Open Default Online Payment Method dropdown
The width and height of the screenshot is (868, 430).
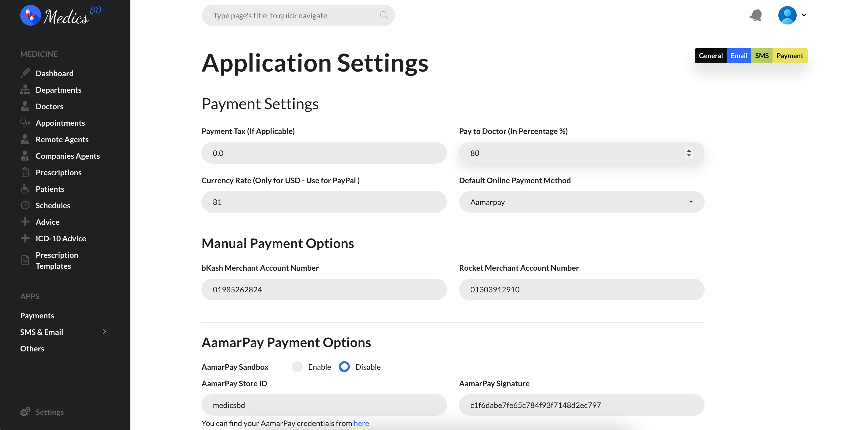tap(581, 202)
